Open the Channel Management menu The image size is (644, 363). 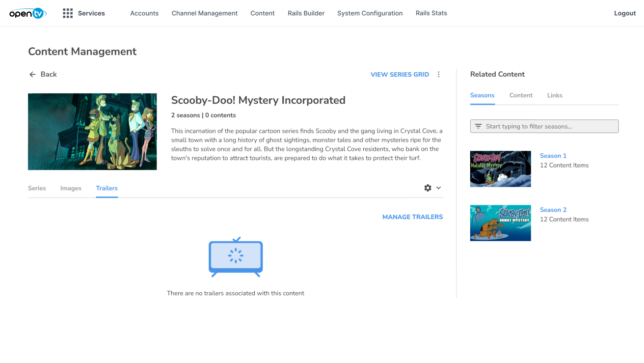tap(205, 13)
